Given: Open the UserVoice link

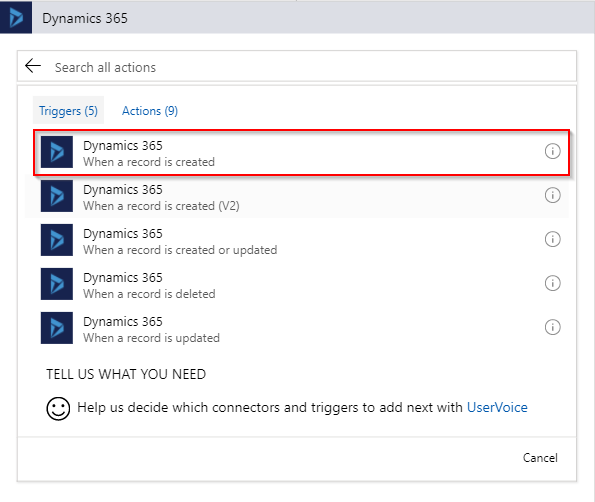Looking at the screenshot, I should pyautogui.click(x=497, y=407).
